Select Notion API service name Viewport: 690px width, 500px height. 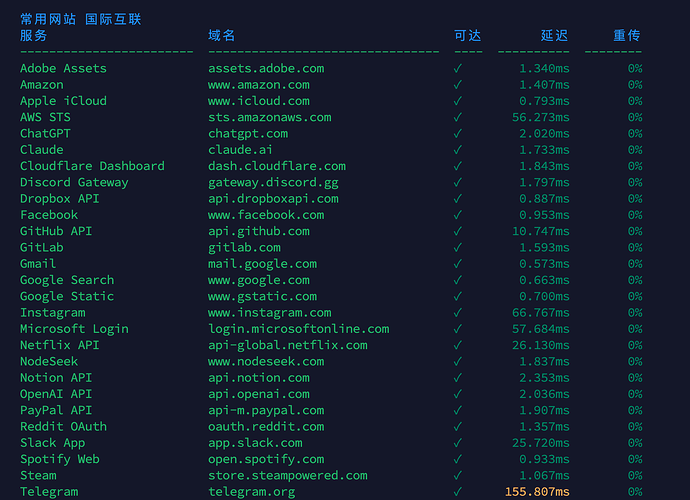pos(56,378)
